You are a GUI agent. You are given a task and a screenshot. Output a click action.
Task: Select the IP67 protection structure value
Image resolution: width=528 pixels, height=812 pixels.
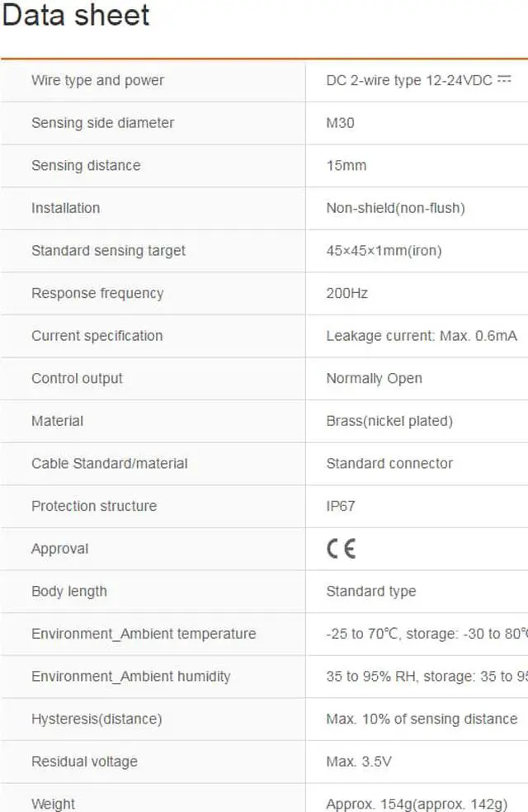click(x=341, y=506)
